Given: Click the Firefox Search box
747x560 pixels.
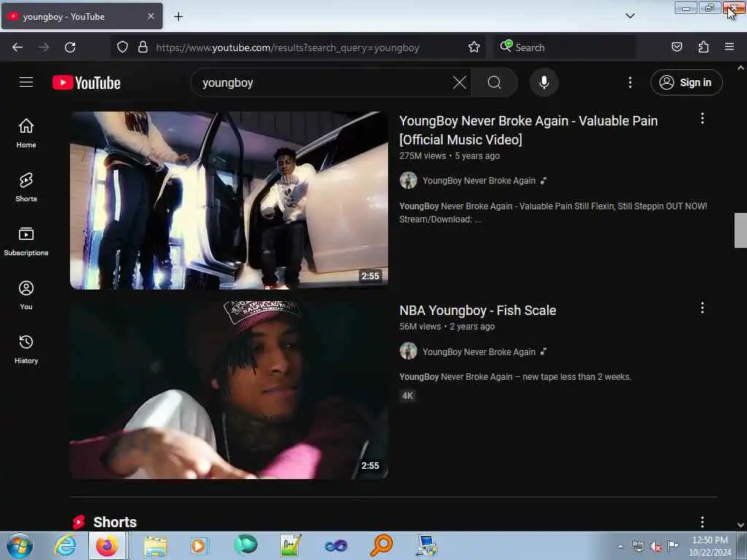Looking at the screenshot, I should tap(565, 47).
